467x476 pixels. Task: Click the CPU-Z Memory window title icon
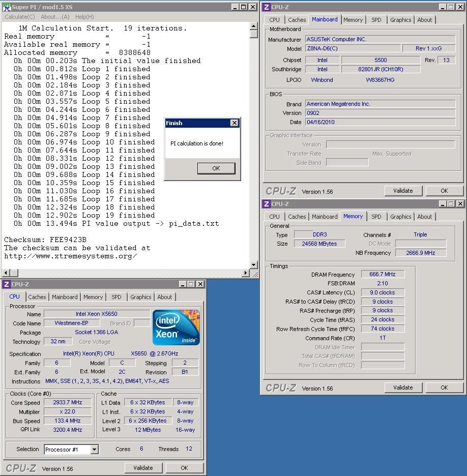click(266, 204)
